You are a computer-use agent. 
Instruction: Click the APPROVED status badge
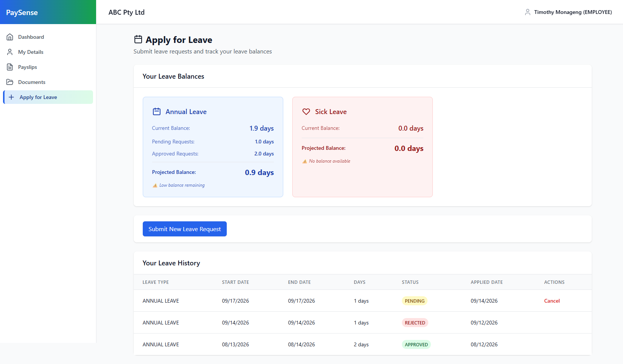pos(416,344)
